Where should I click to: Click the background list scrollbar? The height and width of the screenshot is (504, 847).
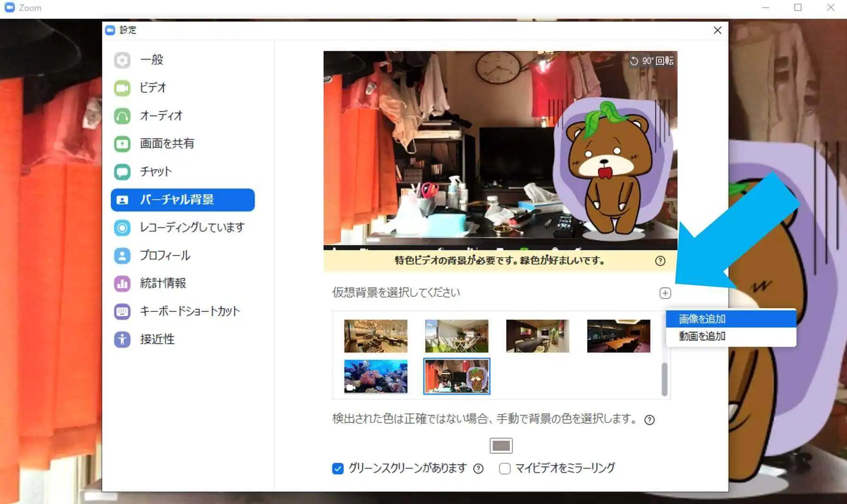point(664,379)
